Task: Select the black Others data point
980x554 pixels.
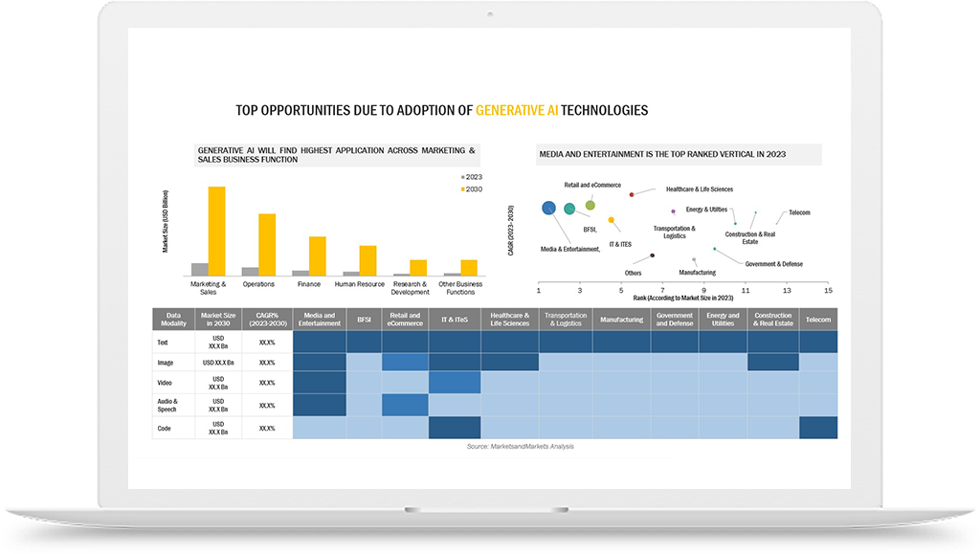Action: pyautogui.click(x=653, y=255)
